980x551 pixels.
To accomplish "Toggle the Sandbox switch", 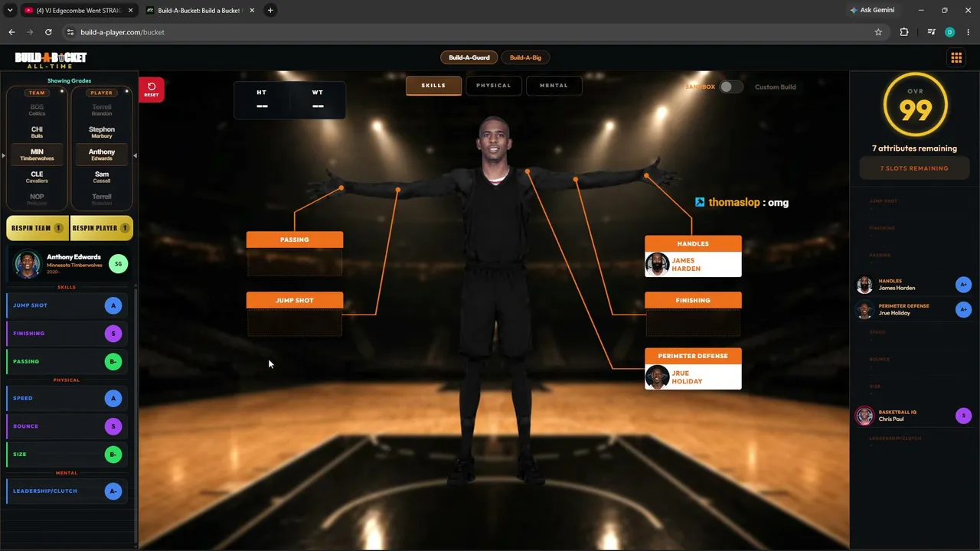I will 731,86.
